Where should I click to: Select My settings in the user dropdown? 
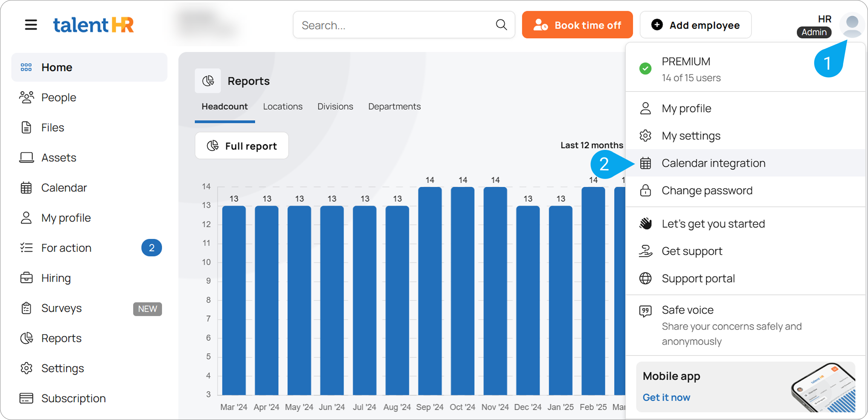(x=745, y=136)
